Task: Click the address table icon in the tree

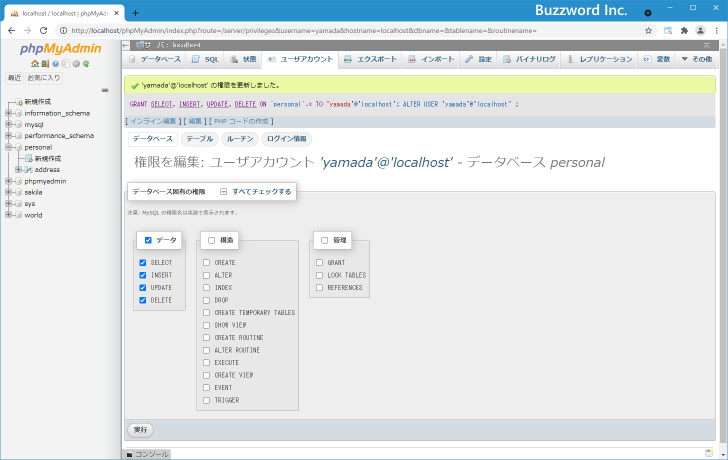Action: click(x=28, y=170)
